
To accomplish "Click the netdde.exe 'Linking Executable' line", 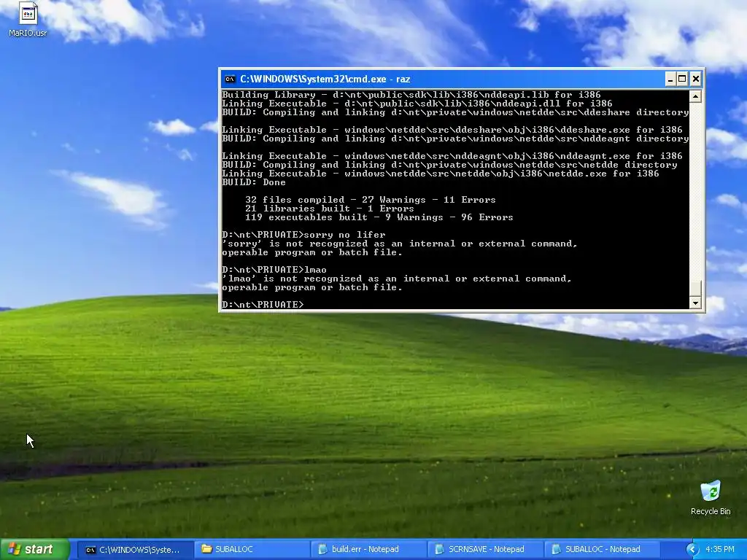I will point(441,174).
